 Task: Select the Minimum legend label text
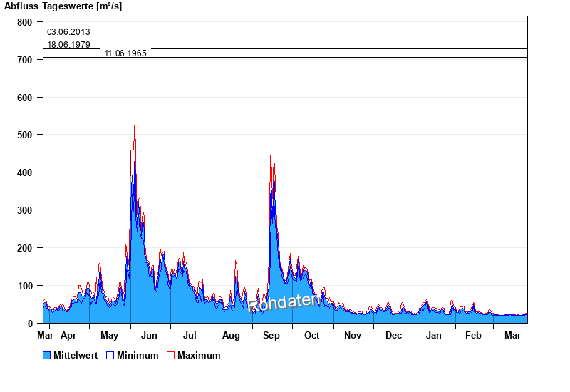pyautogui.click(x=138, y=355)
